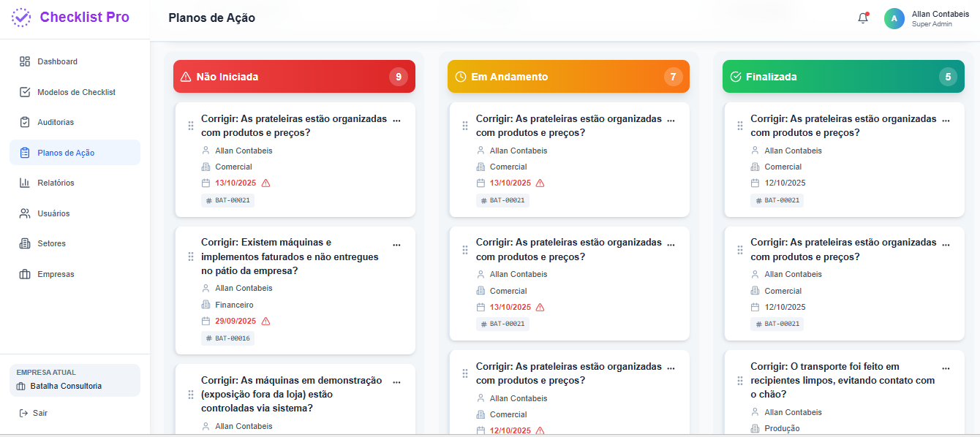
Task: Open notifications via the bell icon
Action: (x=863, y=18)
